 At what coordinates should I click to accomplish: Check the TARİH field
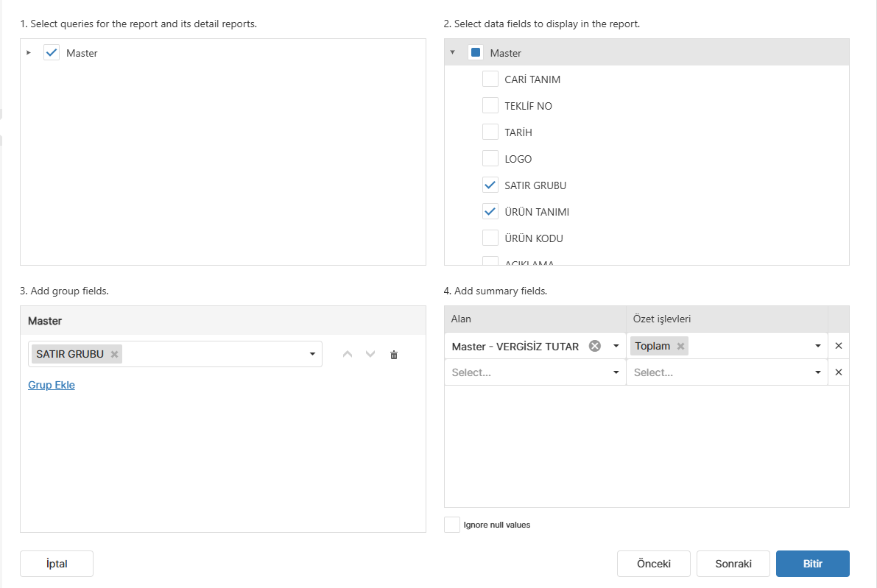pos(490,132)
